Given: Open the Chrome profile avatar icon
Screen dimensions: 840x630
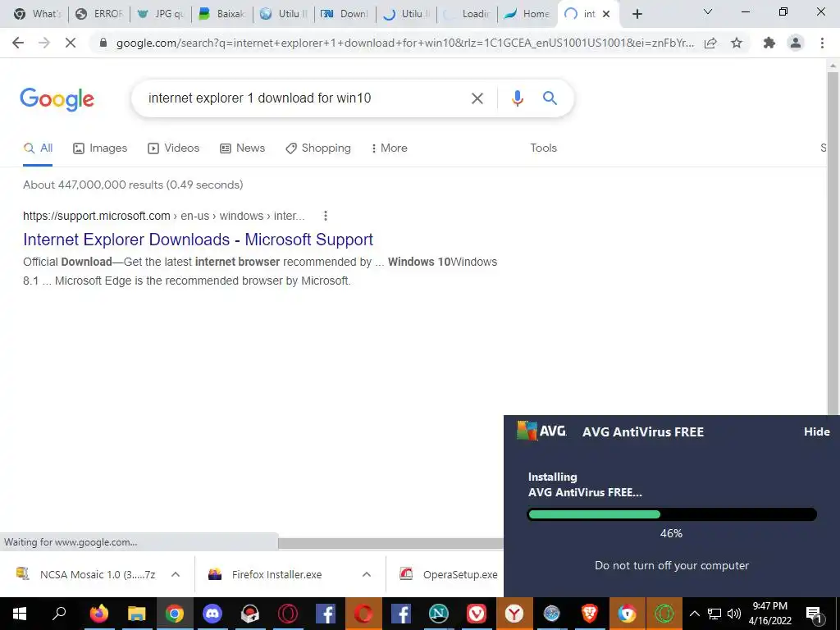Looking at the screenshot, I should coord(796,43).
